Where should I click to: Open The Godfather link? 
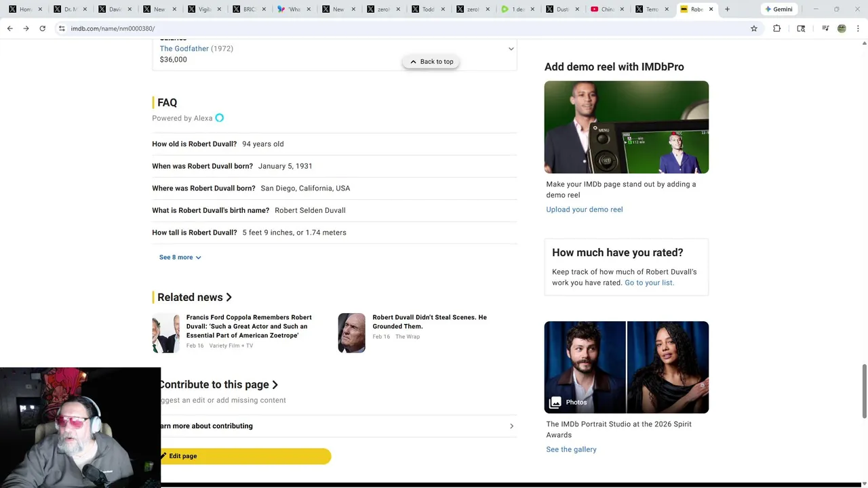[x=184, y=49]
